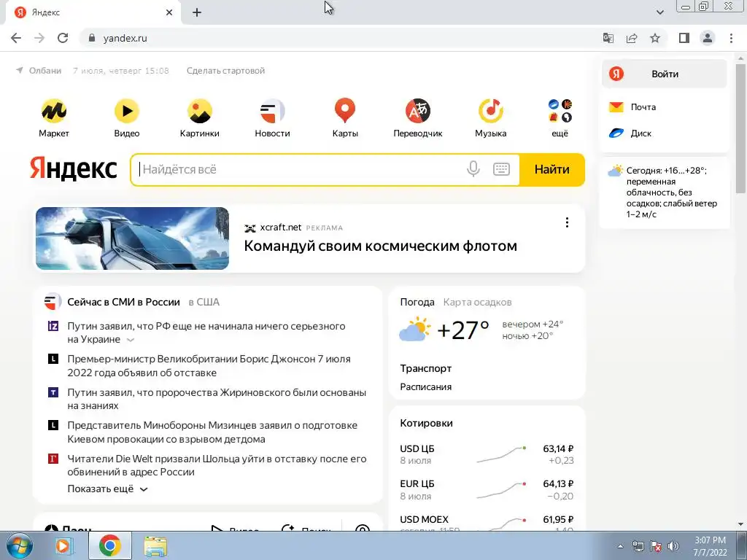Screen dimensions: 747x560
Task: Click the share page icon
Action: 632,38
